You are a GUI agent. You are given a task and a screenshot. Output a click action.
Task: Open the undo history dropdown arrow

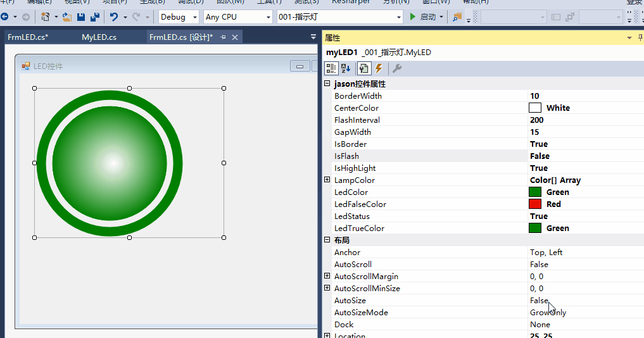pos(125,17)
